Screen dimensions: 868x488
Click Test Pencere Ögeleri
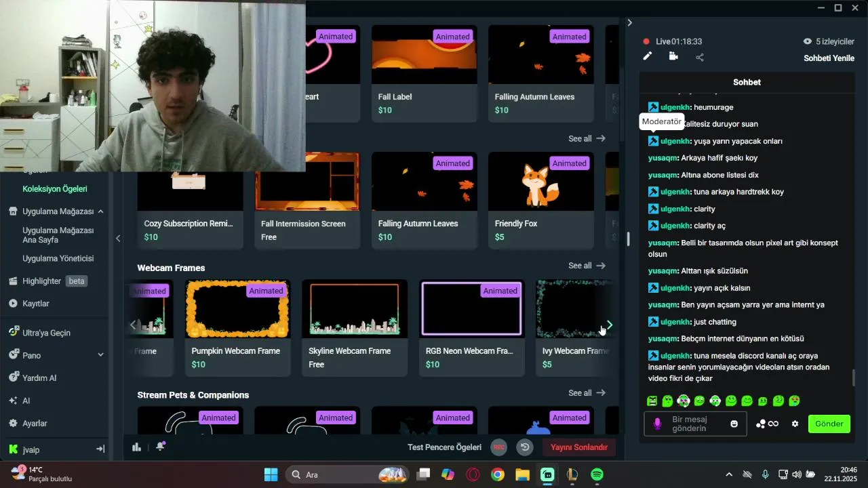coord(444,447)
